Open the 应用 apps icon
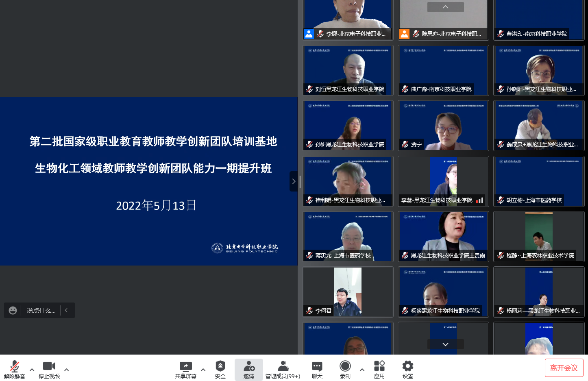Viewport: 588px width, 381px height. point(379,369)
